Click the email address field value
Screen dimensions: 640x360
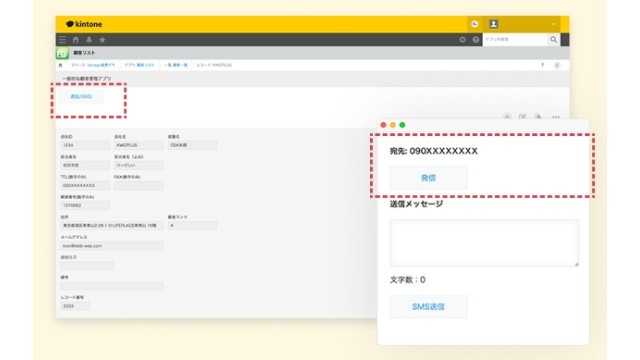tap(112, 246)
